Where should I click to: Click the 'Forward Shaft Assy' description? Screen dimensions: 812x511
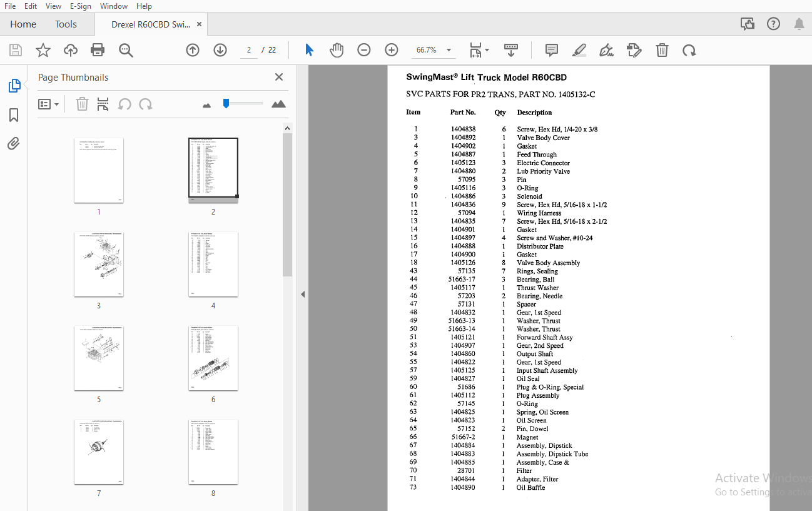[x=544, y=337]
